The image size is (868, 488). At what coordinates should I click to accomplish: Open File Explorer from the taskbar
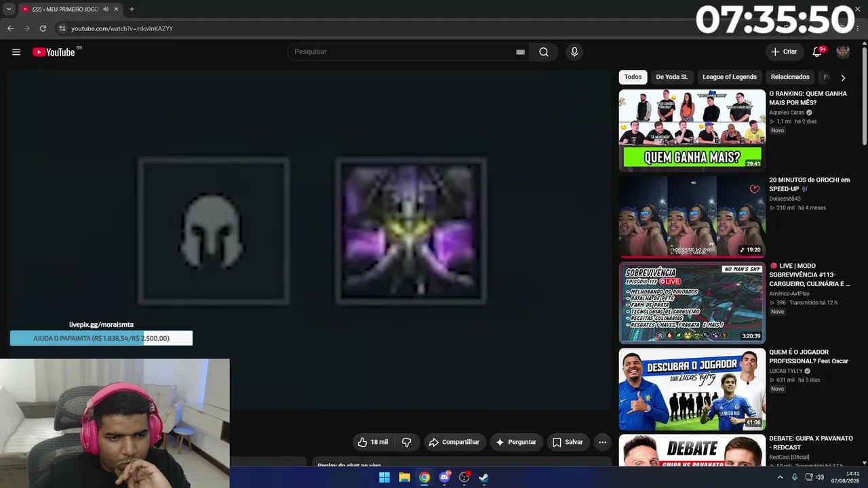tap(404, 477)
